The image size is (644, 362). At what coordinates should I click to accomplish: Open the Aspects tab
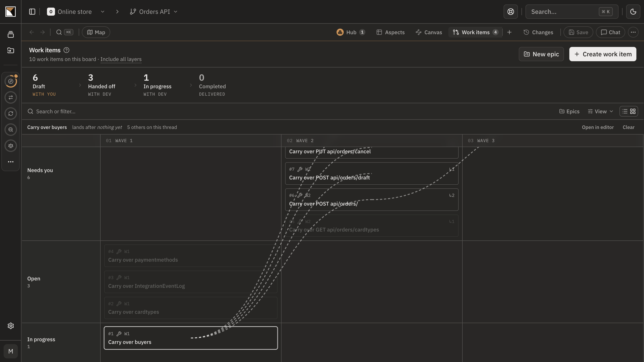[390, 32]
